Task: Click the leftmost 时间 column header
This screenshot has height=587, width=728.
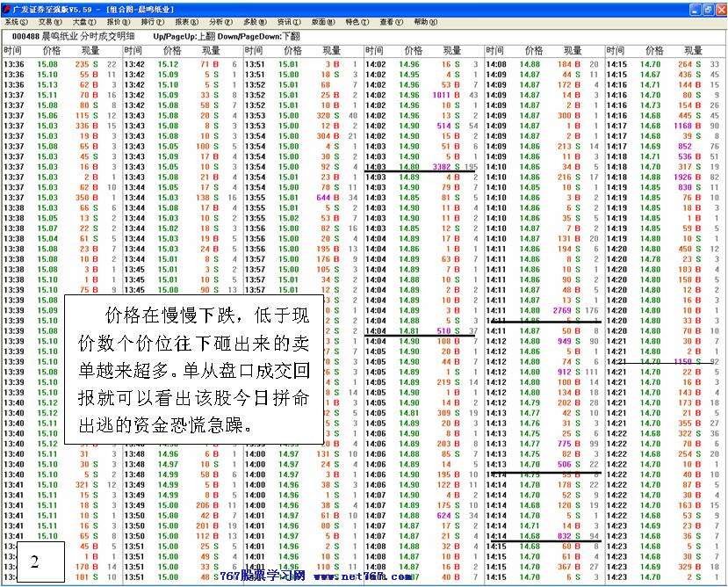Action: tap(13, 51)
